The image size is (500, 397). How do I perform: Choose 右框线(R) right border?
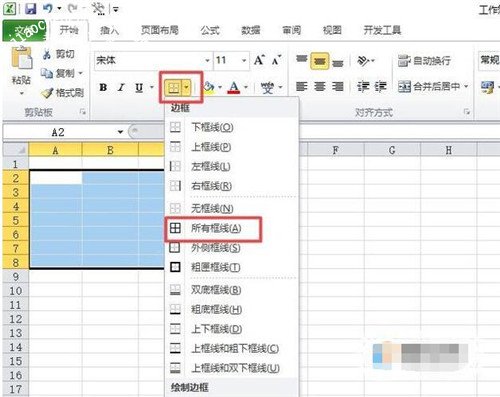(231, 186)
